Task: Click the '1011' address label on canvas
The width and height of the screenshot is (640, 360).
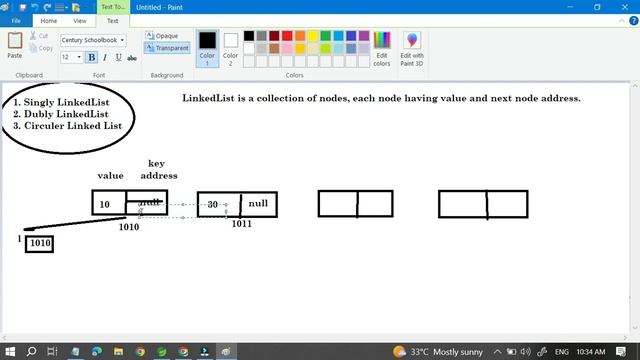Action: [242, 224]
